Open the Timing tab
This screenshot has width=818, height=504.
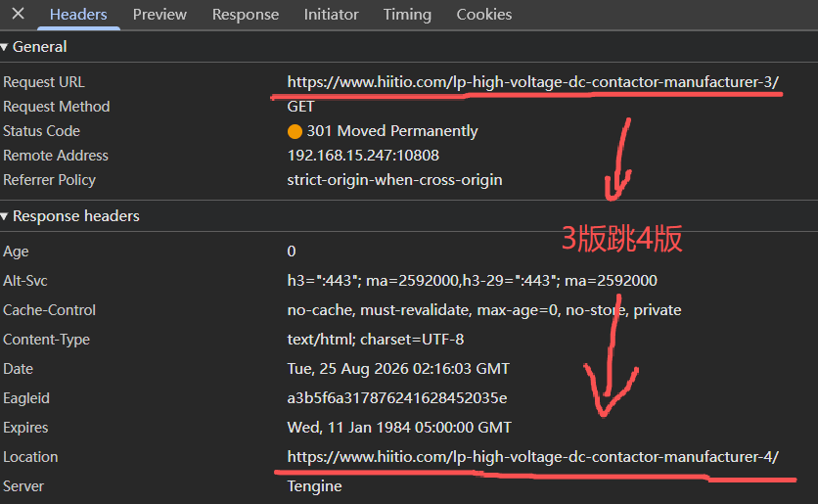click(407, 15)
